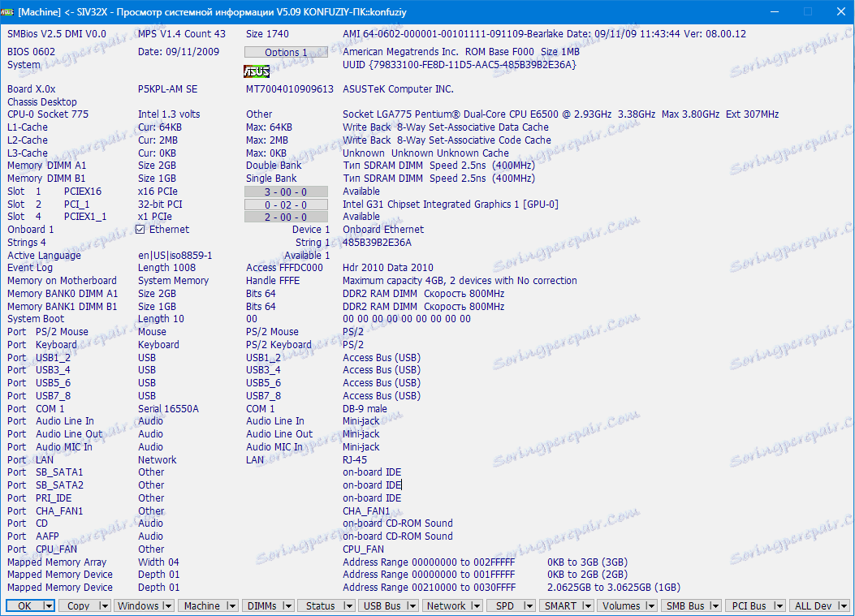Expand the USB Bus dropdown arrow
The image size is (855, 616).
412,605
